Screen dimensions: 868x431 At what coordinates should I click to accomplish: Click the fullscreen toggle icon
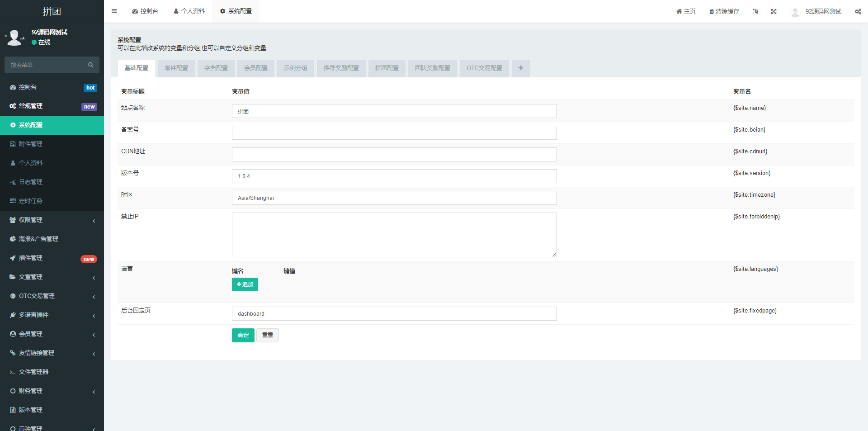pos(774,11)
